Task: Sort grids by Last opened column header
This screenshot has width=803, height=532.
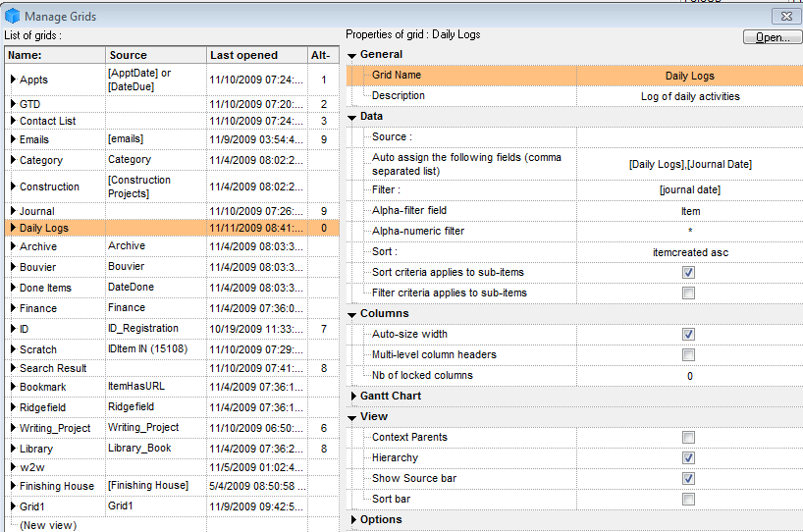Action: (x=243, y=56)
